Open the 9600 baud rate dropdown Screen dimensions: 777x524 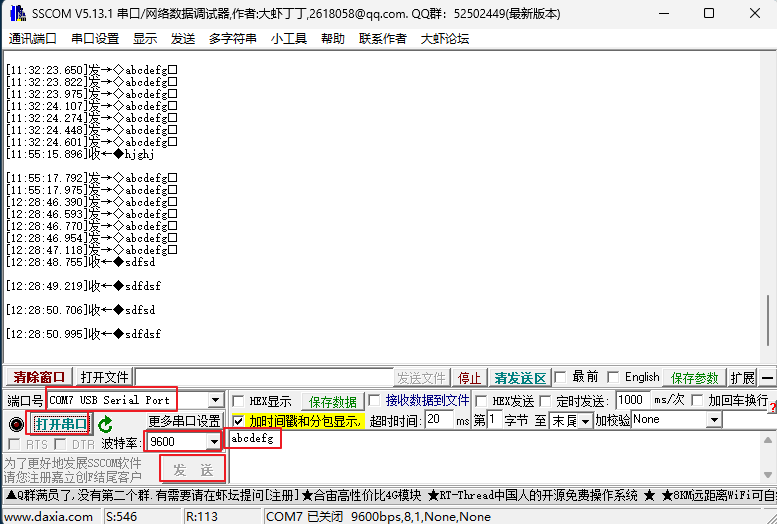(x=214, y=442)
